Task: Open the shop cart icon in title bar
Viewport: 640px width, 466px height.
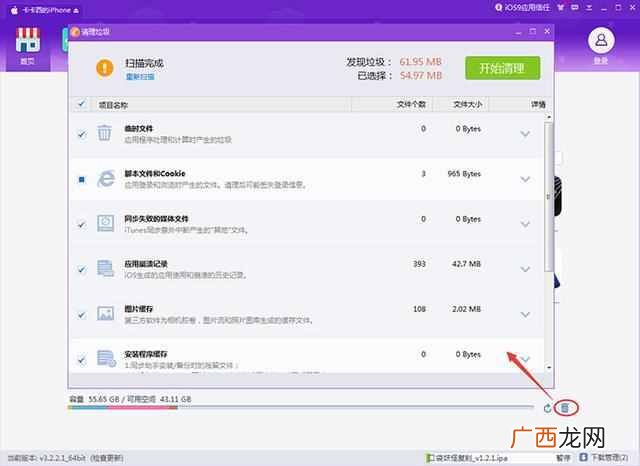Action: pyautogui.click(x=561, y=7)
